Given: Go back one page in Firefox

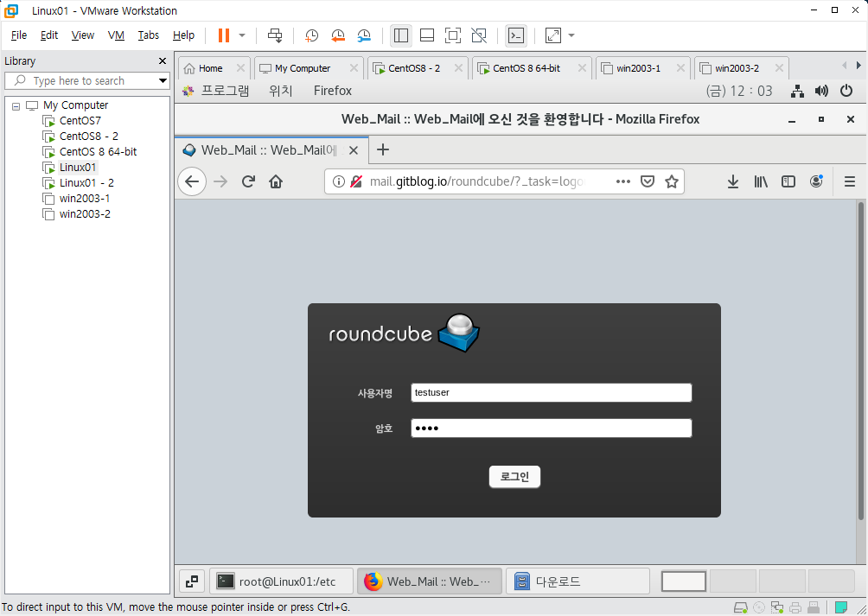Looking at the screenshot, I should (192, 181).
